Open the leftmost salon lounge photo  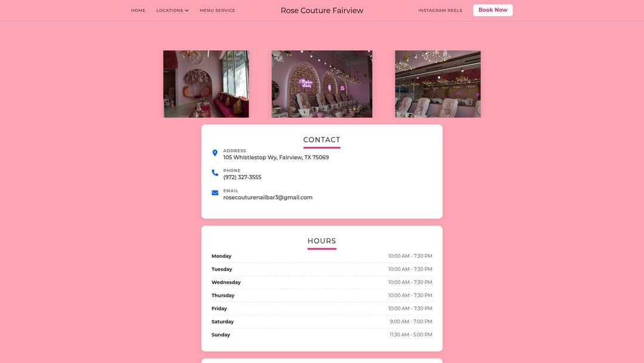pos(206,84)
